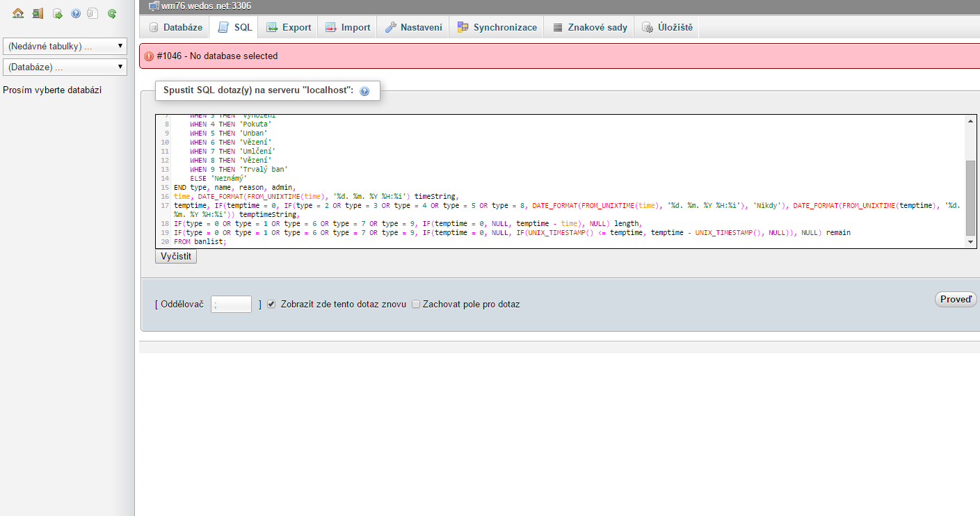
Task: Open the Export tab
Action: tap(289, 27)
